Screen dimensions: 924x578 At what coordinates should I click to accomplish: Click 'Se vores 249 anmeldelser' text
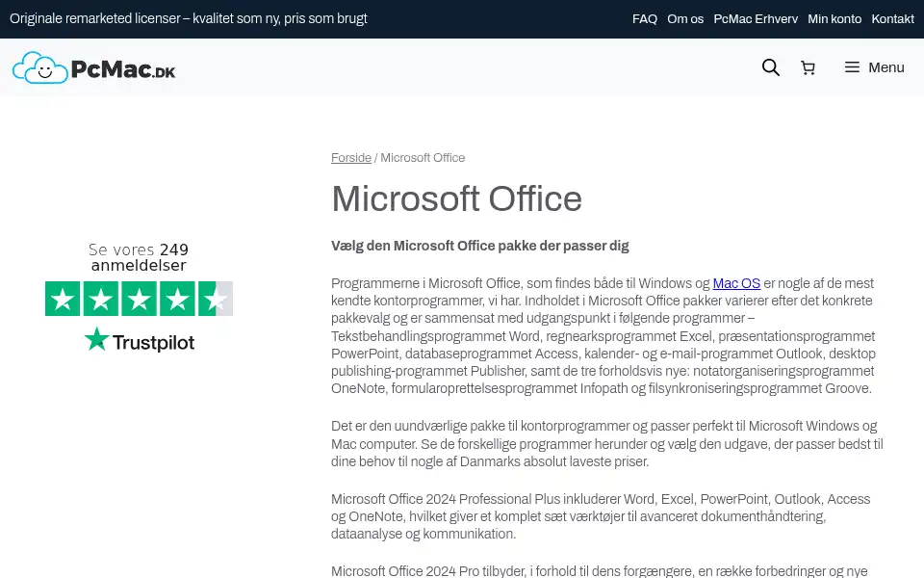[x=139, y=258]
